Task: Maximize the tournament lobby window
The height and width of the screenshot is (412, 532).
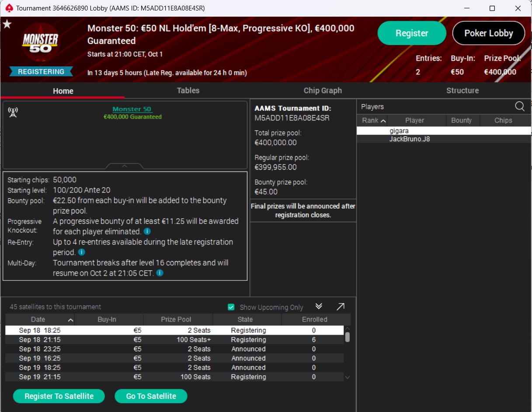Action: pyautogui.click(x=492, y=8)
